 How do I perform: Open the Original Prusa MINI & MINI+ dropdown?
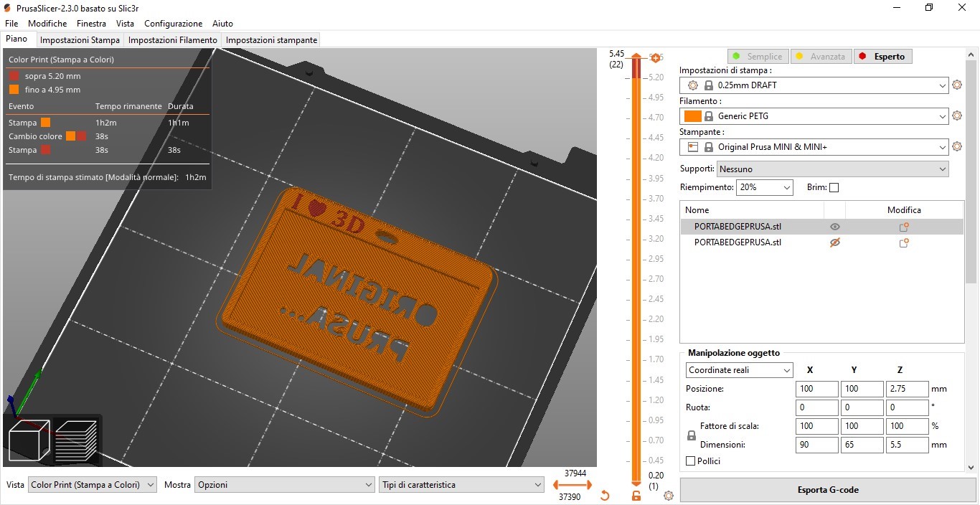[814, 147]
